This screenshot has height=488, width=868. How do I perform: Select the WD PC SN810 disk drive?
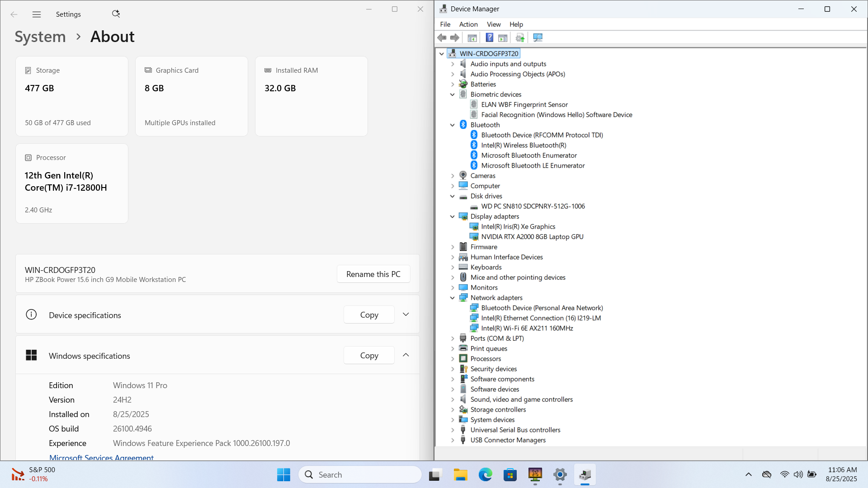pos(533,206)
